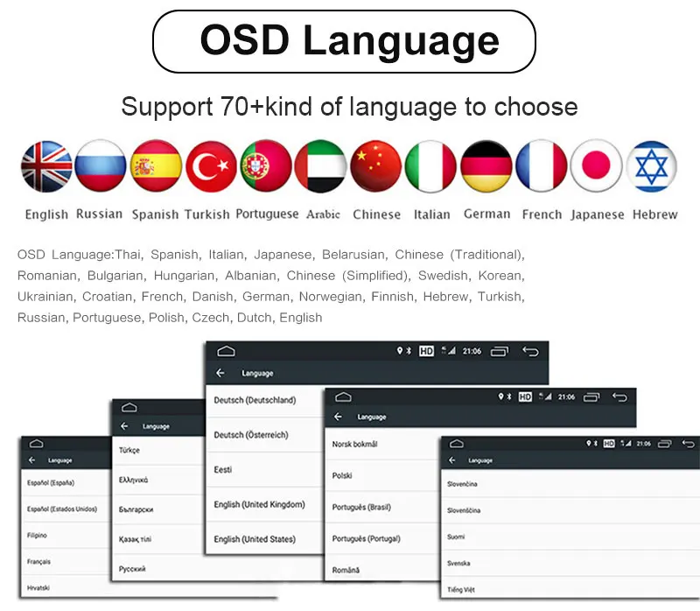Click the Portuguese flag icon
Viewport: 700px width, 611px height.
point(266,165)
